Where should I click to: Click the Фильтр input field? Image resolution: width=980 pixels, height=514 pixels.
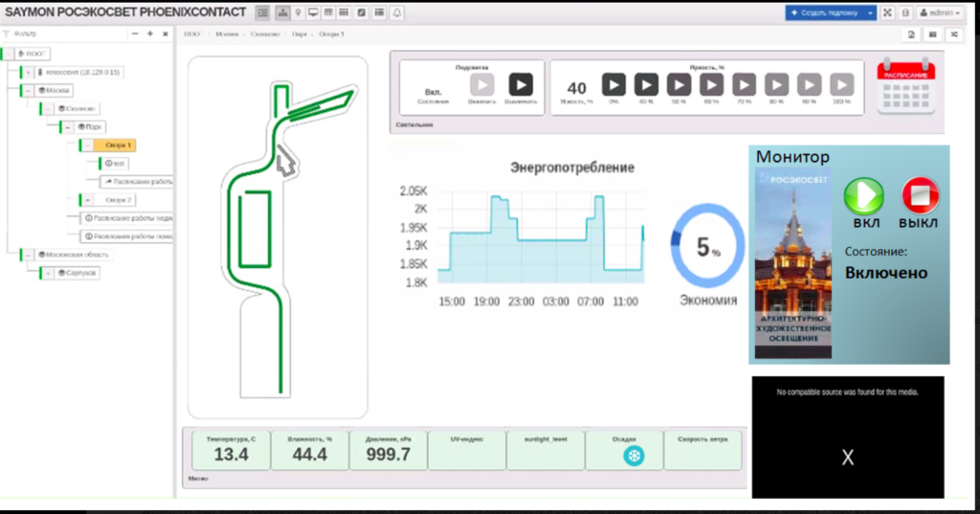[67, 34]
